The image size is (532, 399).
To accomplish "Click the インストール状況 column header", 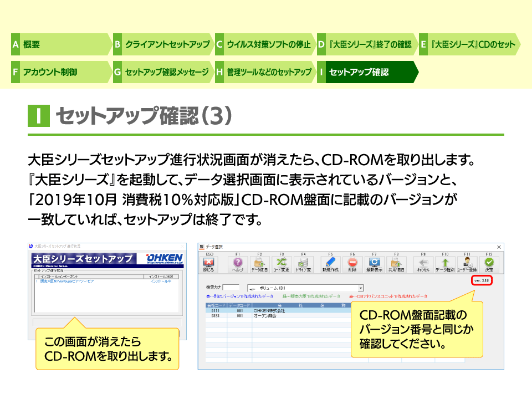I will click(161, 277).
